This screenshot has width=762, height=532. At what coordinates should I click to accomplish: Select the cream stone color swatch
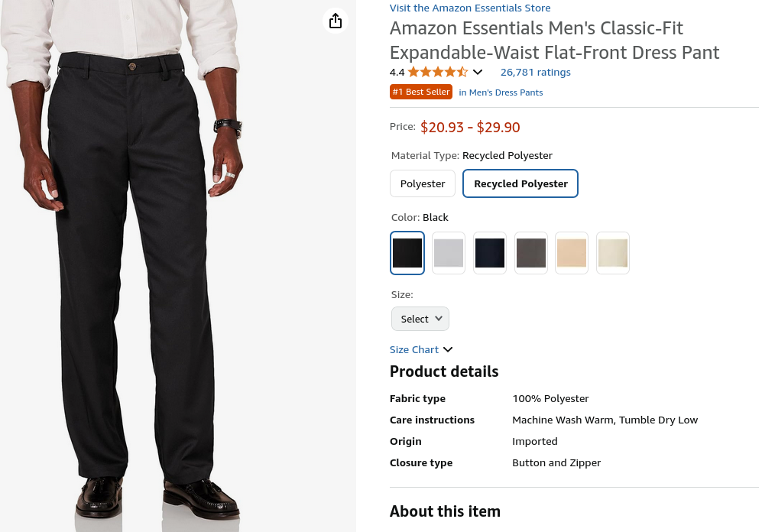point(613,253)
